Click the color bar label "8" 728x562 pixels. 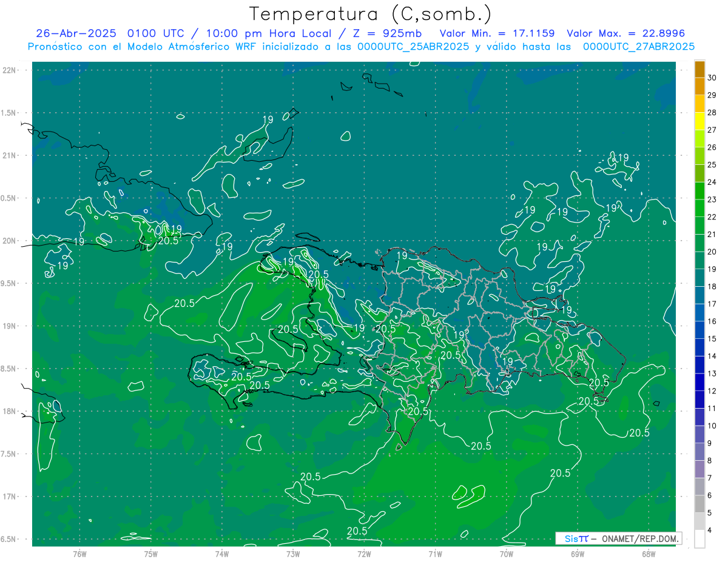click(x=709, y=461)
